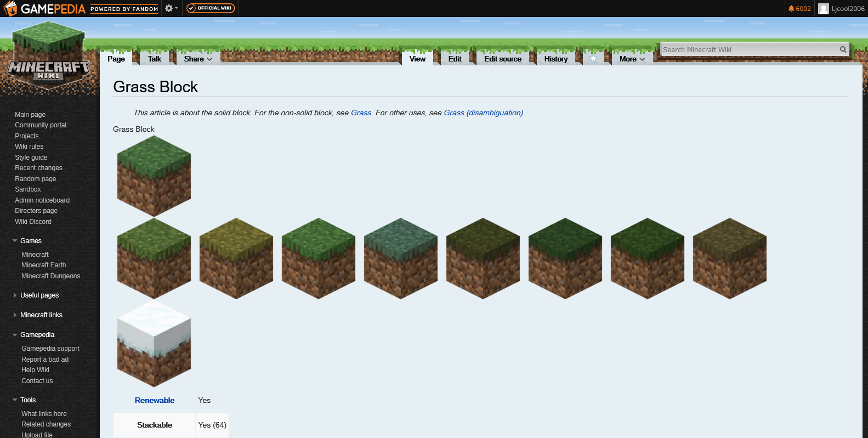Image resolution: width=868 pixels, height=438 pixels.
Task: Click the Ljcool2006 user avatar
Action: pyautogui.click(x=823, y=9)
